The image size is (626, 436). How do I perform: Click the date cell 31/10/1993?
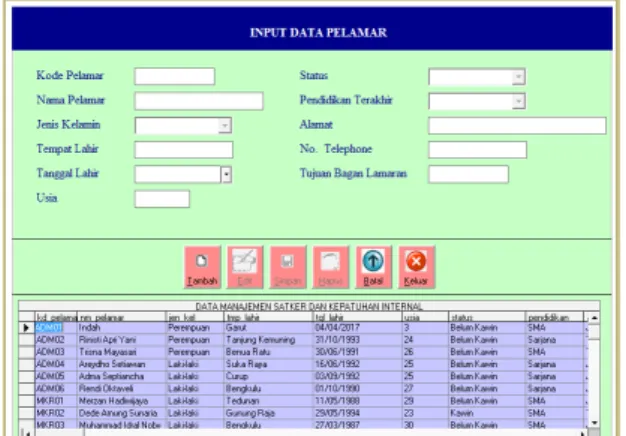coord(357,340)
